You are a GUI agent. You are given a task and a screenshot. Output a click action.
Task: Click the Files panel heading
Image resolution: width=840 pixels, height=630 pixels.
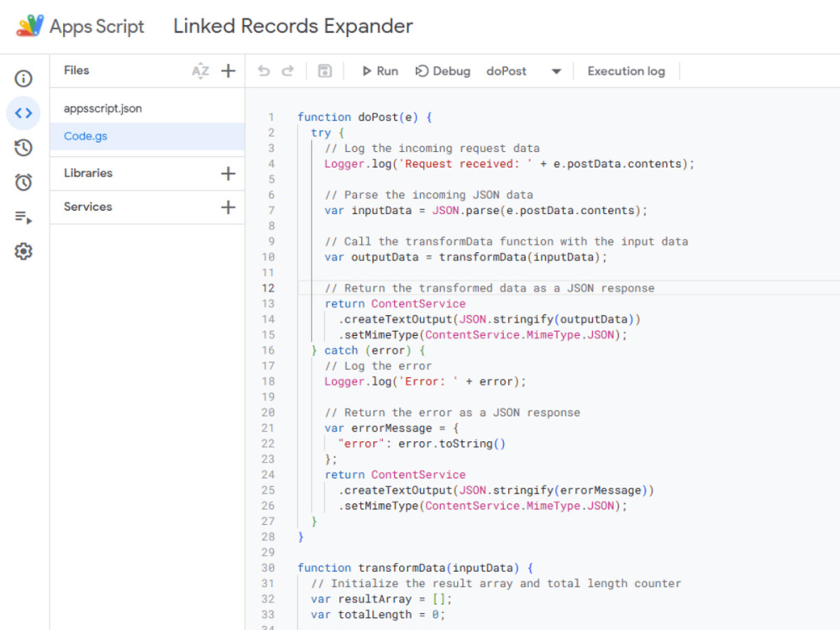click(76, 71)
